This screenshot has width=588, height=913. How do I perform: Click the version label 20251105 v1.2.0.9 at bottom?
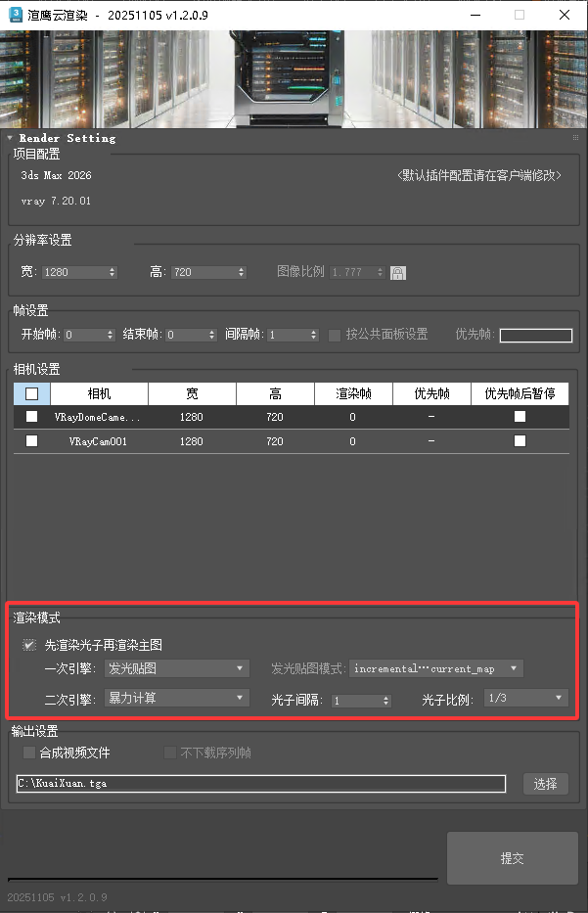[57, 897]
